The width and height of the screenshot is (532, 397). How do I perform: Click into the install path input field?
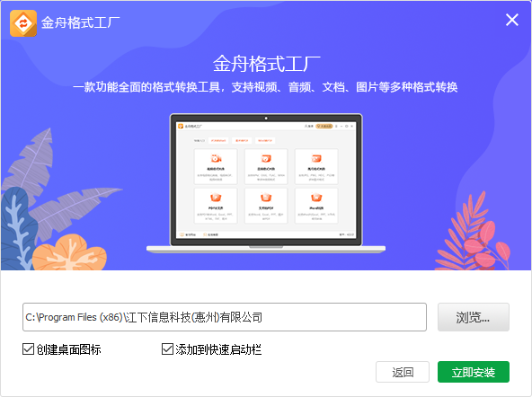pyautogui.click(x=225, y=317)
